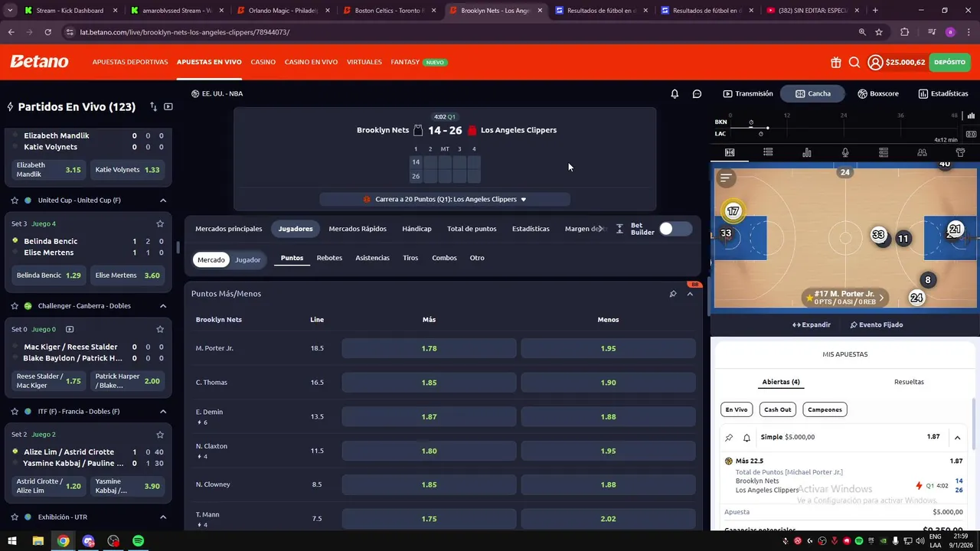
Task: Open the play-by-play list icon in tracker
Action: tap(768, 152)
